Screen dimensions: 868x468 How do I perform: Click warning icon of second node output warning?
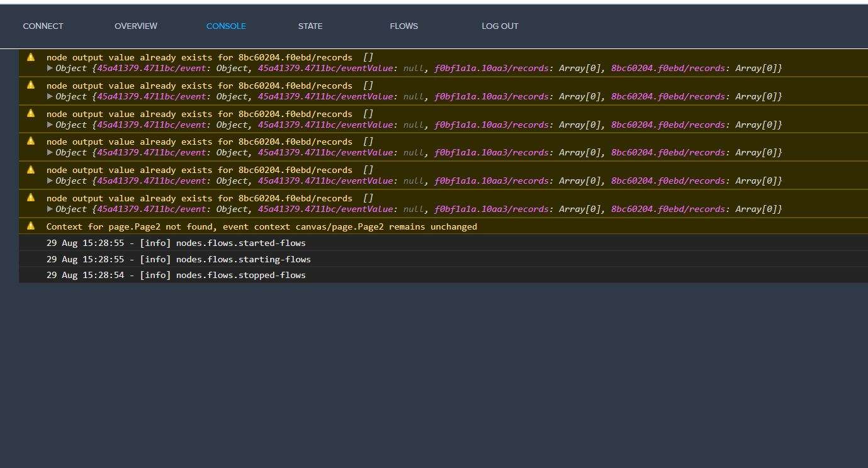31,85
